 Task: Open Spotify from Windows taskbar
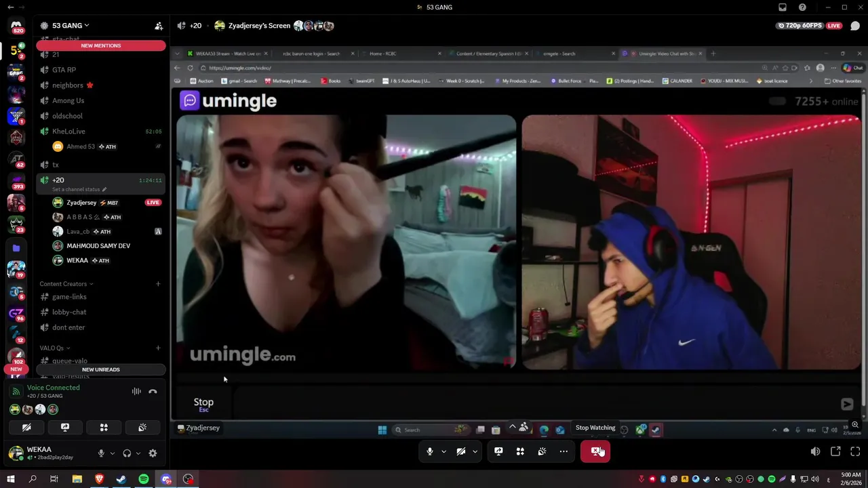pos(144,479)
